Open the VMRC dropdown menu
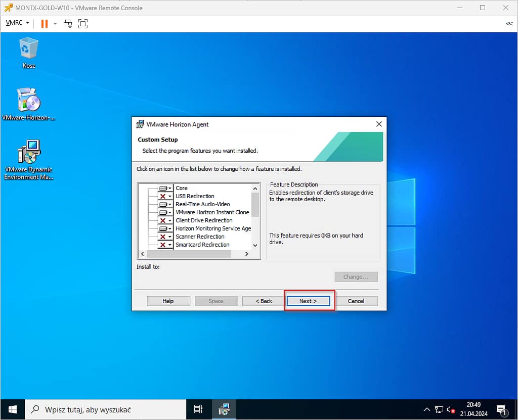Image resolution: width=518 pixels, height=420 pixels. 17,23
